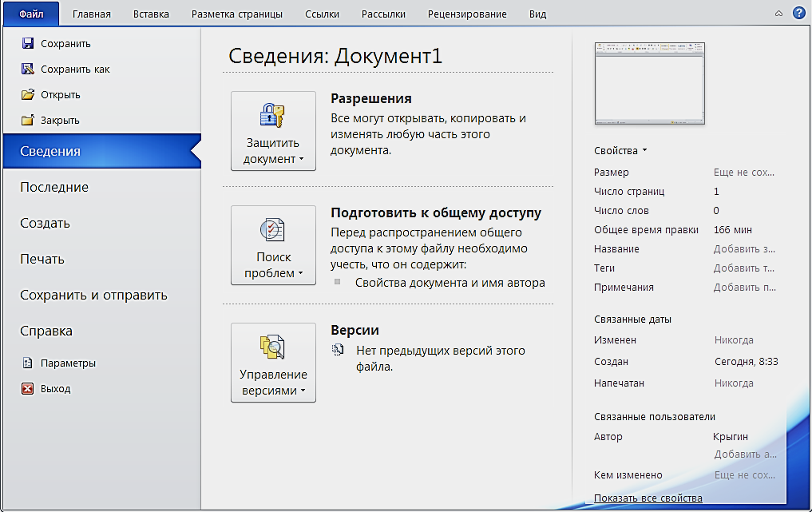Viewport: 812px width, 512px height.
Task: Open the Рецензирование ribbon tab
Action: [x=467, y=14]
